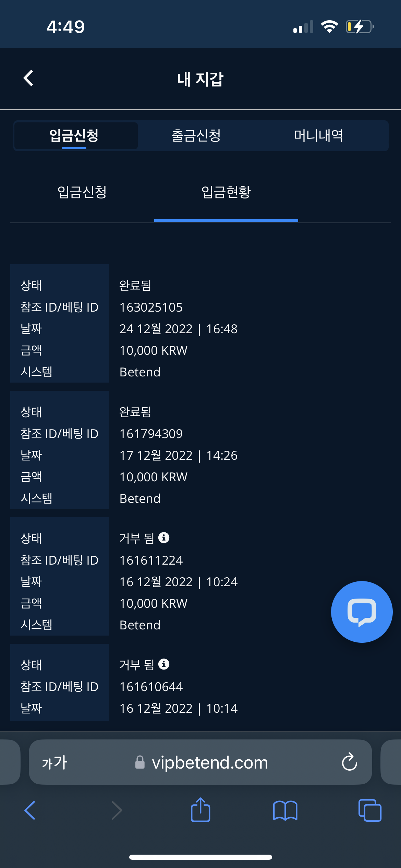
Task: Tap the back arrow in wallet header
Action: coord(28,78)
